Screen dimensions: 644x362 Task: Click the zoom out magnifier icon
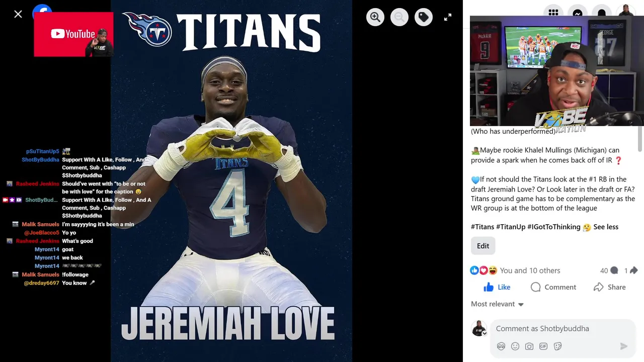[x=399, y=17]
